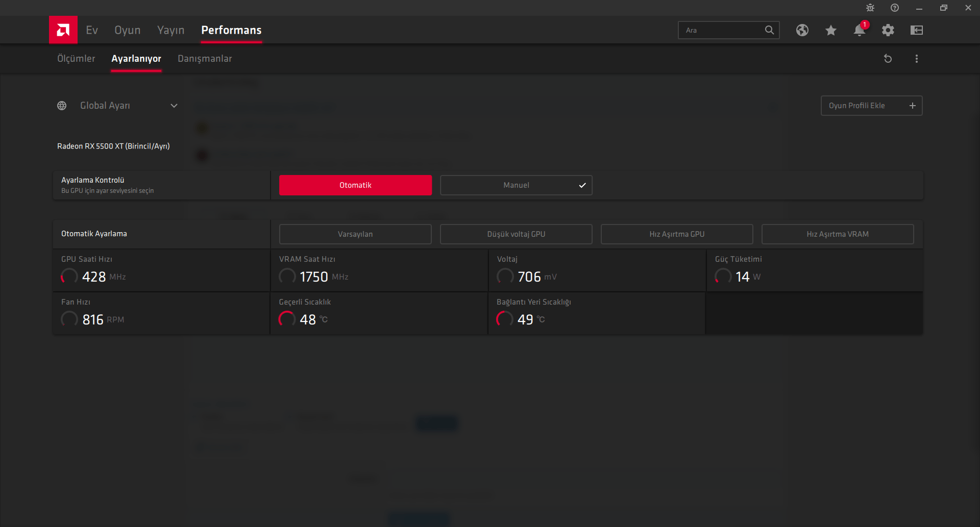Choose Hız Aşırtma GPU option
This screenshot has height=527, width=980.
click(x=677, y=234)
